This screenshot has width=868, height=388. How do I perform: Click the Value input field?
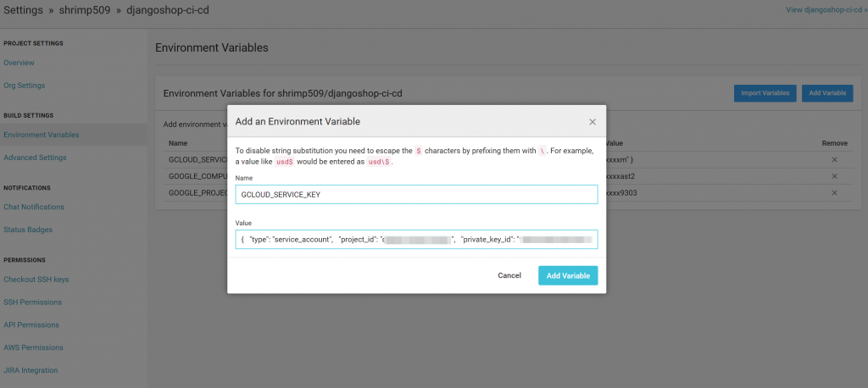click(416, 240)
